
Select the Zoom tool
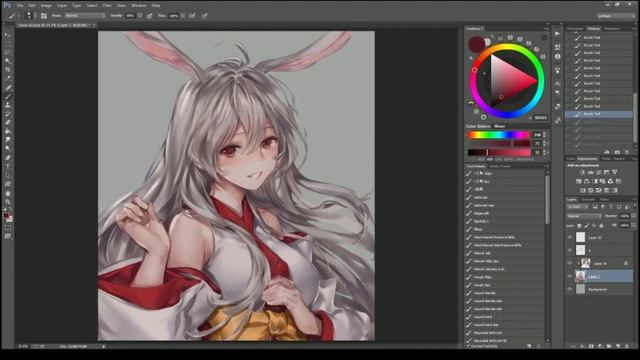pyautogui.click(x=8, y=202)
